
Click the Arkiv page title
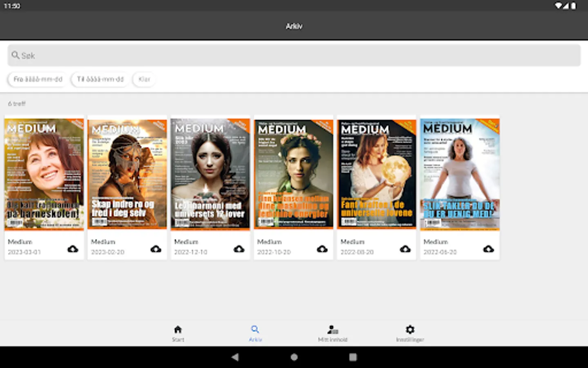294,26
